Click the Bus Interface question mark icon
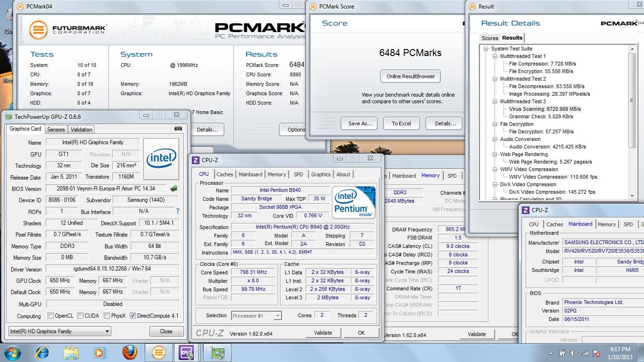 (177, 212)
